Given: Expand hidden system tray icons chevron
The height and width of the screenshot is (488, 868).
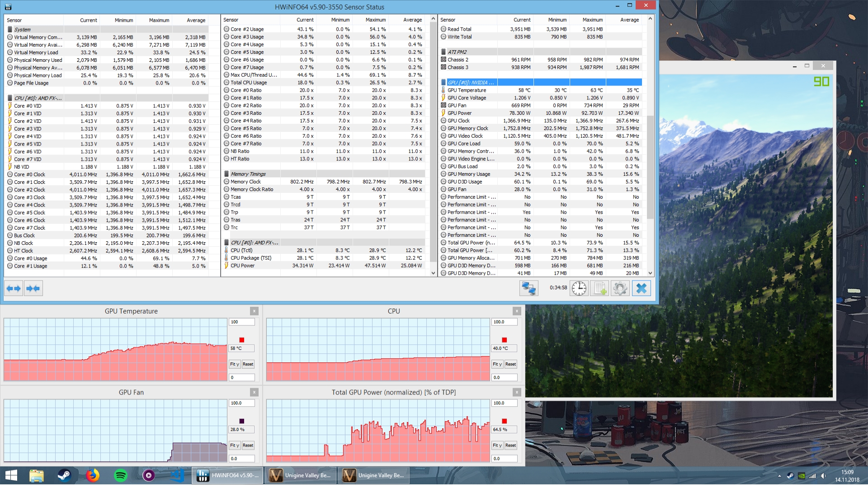Looking at the screenshot, I should [779, 476].
